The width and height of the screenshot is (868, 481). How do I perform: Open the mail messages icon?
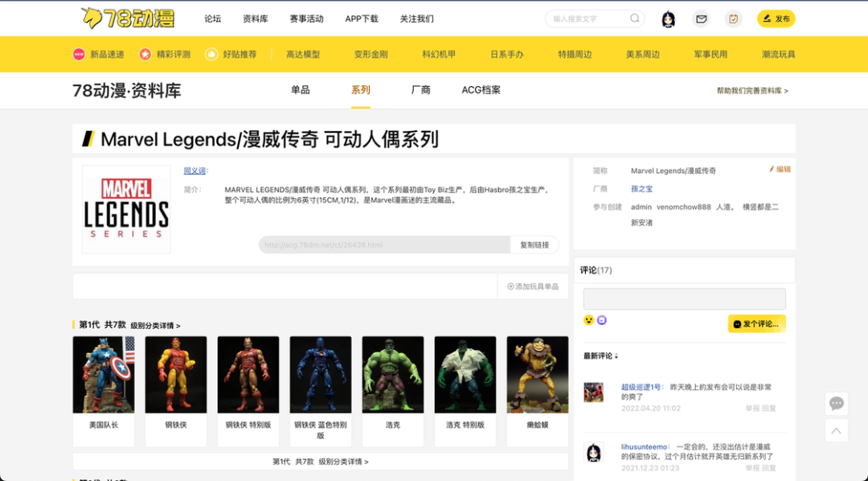701,18
